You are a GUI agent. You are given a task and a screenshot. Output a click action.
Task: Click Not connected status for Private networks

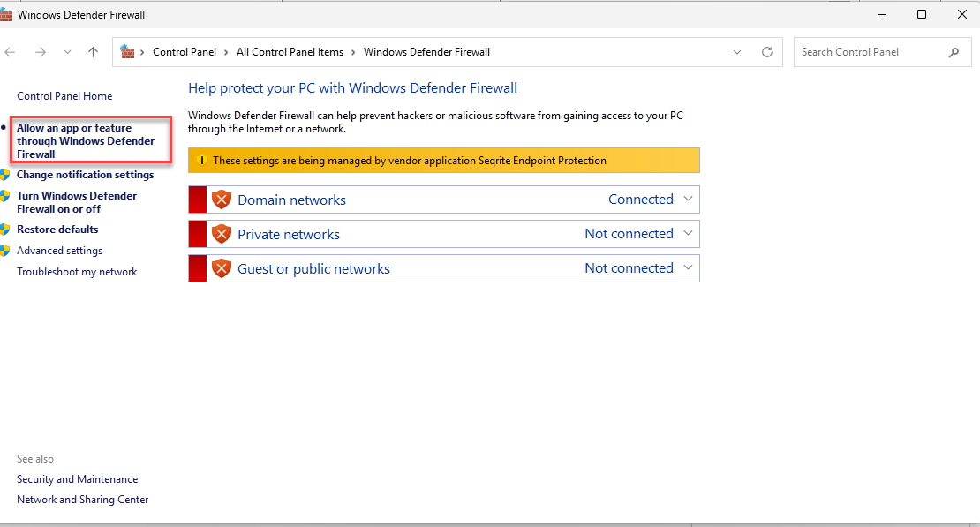click(x=629, y=233)
